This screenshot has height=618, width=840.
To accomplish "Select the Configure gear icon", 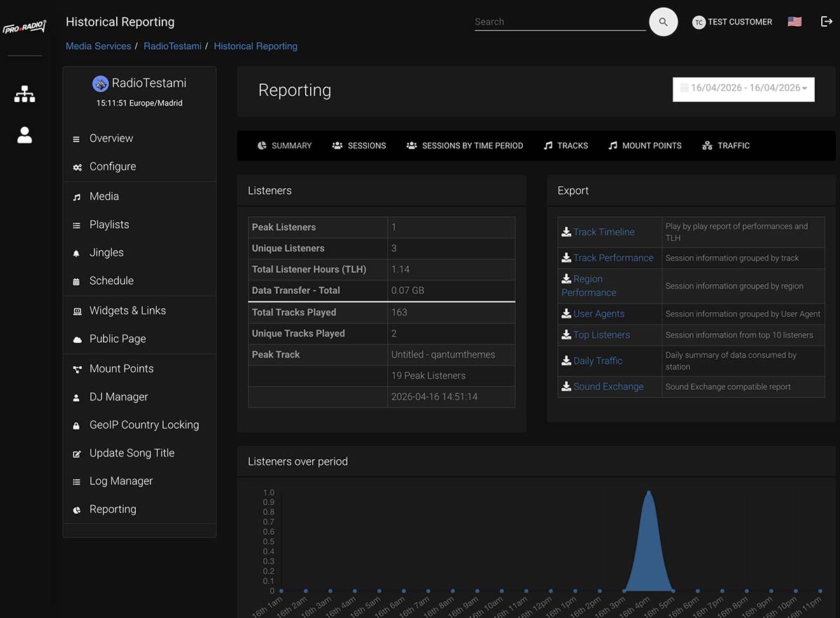I will click(77, 167).
